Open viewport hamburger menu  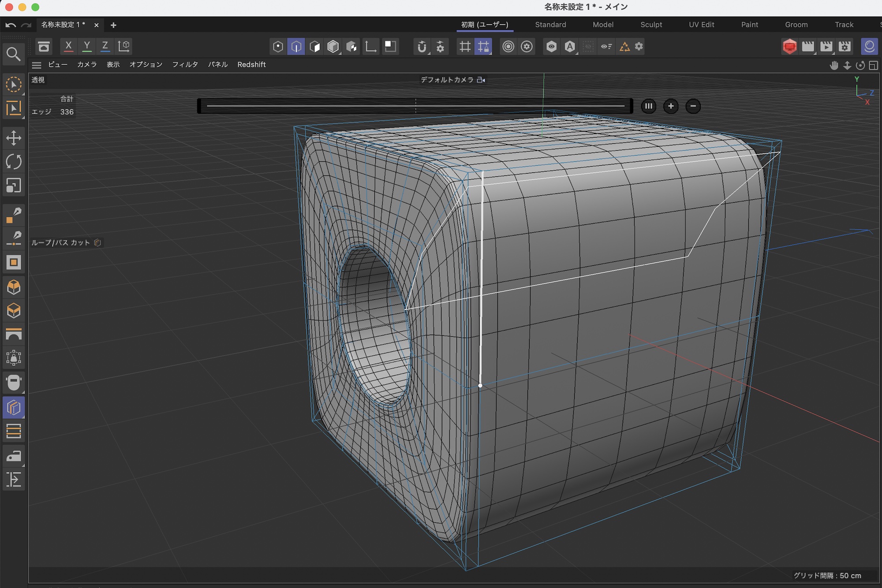coord(37,65)
